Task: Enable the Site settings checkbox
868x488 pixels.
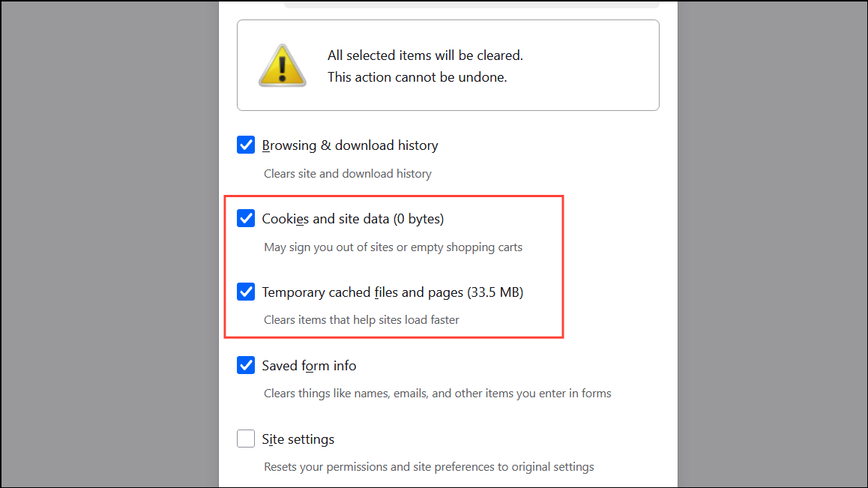Action: [246, 439]
